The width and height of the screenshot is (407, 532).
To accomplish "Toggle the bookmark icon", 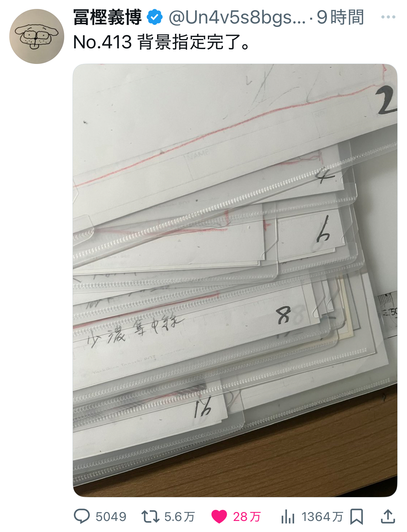I will [x=357, y=517].
